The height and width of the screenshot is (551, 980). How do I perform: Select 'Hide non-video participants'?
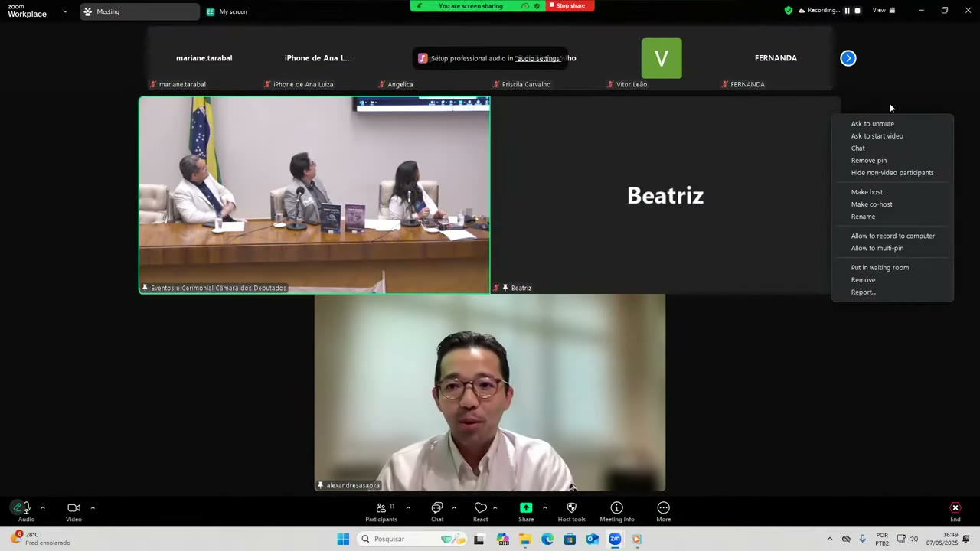[892, 173]
